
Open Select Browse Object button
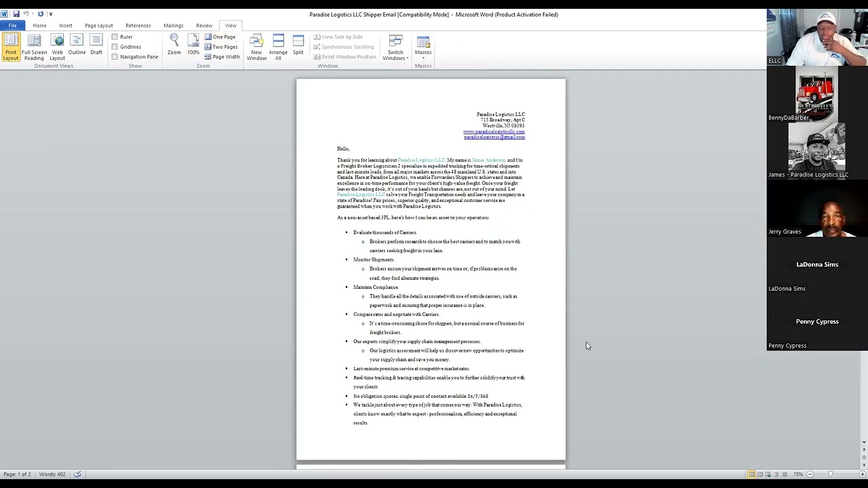[x=863, y=457]
